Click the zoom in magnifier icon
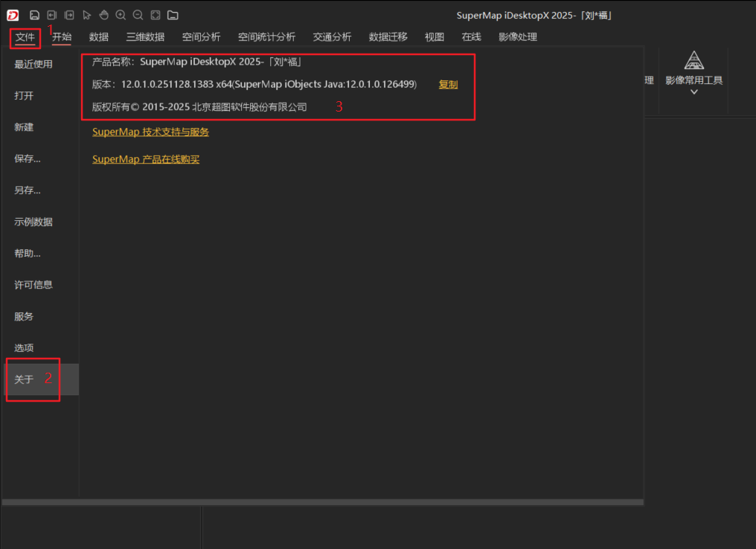Viewport: 756px width, 549px height. 121,15
